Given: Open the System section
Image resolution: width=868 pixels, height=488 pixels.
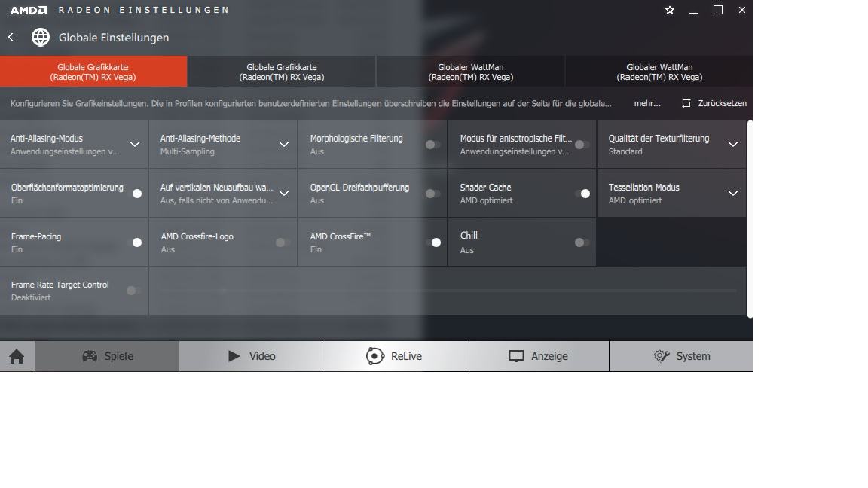Looking at the screenshot, I should 681,356.
